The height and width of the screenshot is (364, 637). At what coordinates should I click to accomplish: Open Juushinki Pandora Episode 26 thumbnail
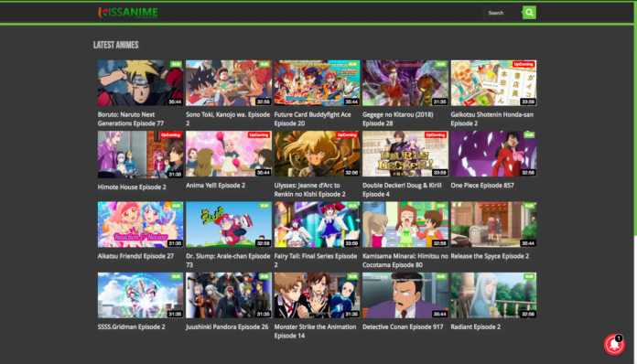point(229,295)
